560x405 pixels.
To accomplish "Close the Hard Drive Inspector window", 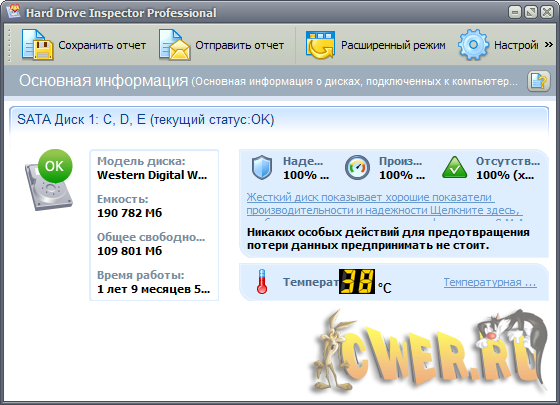I will (547, 12).
